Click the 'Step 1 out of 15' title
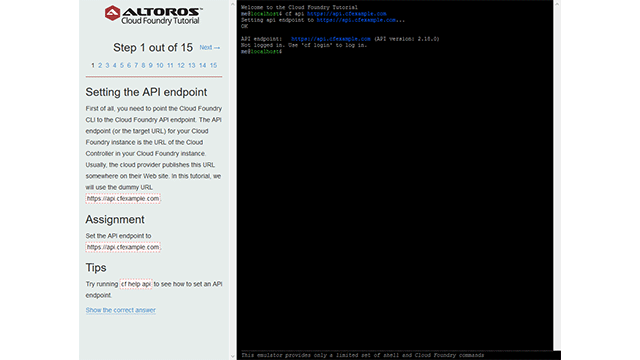 point(153,48)
